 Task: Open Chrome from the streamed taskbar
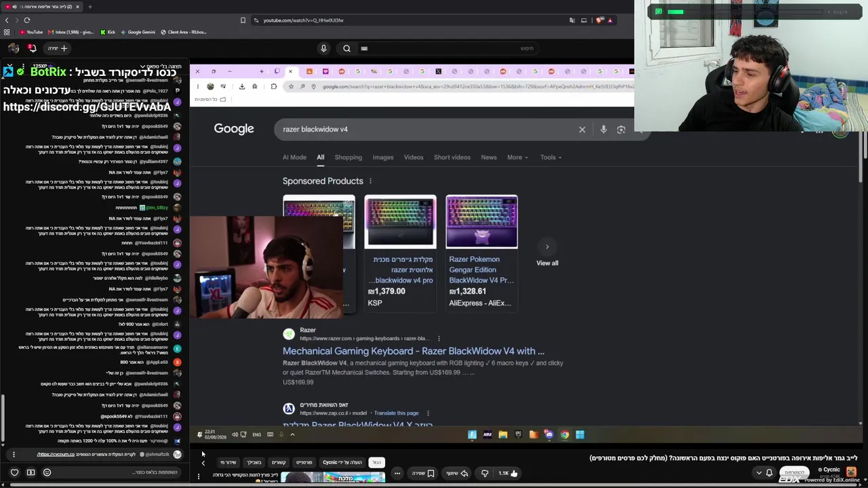tap(564, 434)
